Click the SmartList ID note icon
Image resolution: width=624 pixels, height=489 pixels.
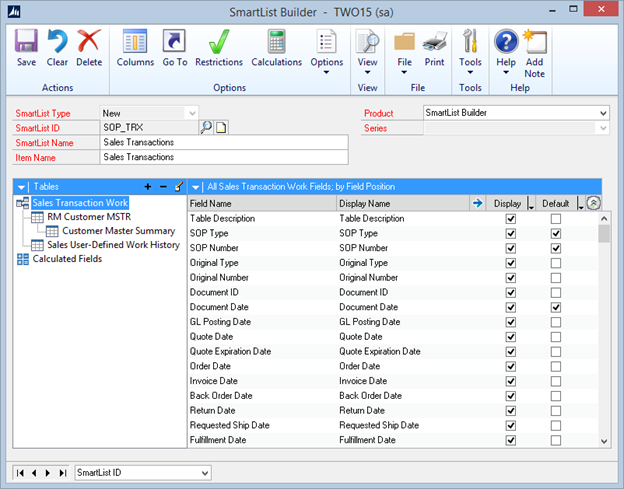[221, 128]
